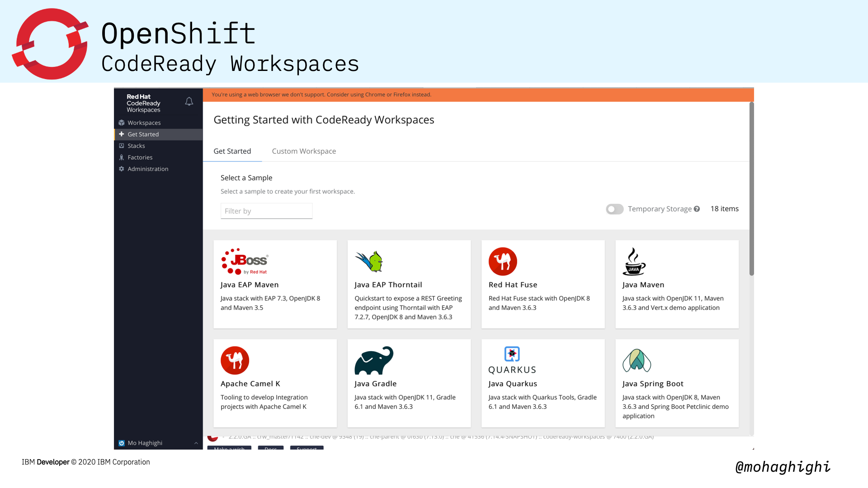Select the Java Quarkus sample title
The image size is (868, 488).
pyautogui.click(x=513, y=384)
